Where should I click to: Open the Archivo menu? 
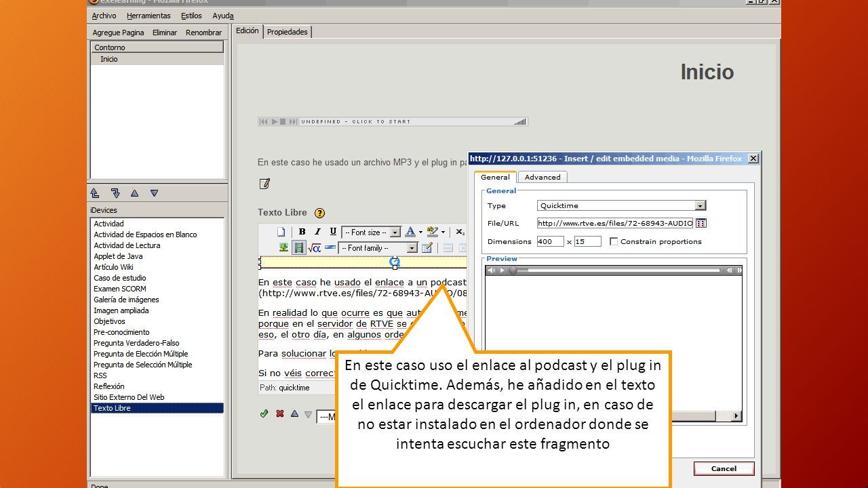tap(104, 16)
